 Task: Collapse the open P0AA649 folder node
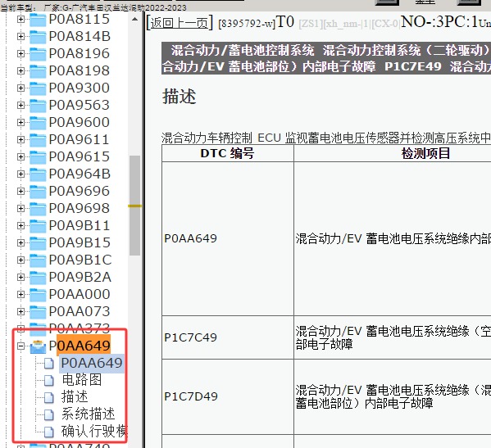click(x=20, y=346)
